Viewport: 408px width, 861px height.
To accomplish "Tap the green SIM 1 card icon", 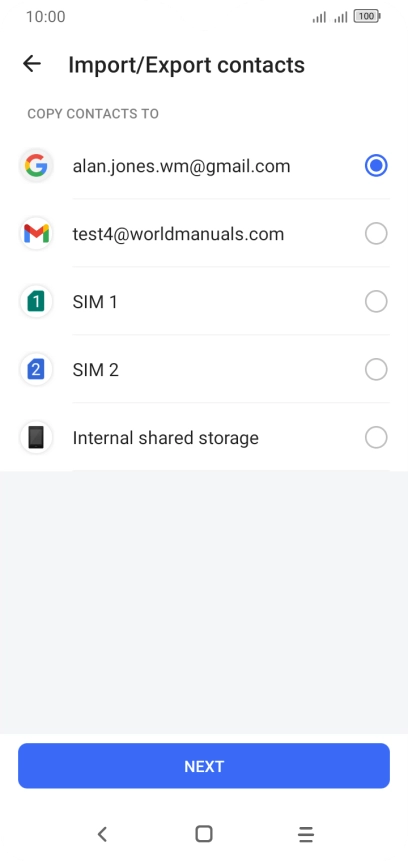I will (36, 301).
